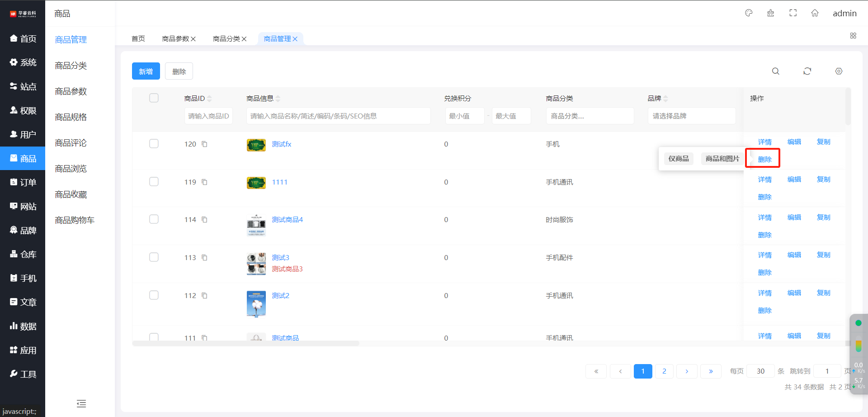Open the tab grid menu icon at right
The image size is (868, 417).
(x=853, y=36)
